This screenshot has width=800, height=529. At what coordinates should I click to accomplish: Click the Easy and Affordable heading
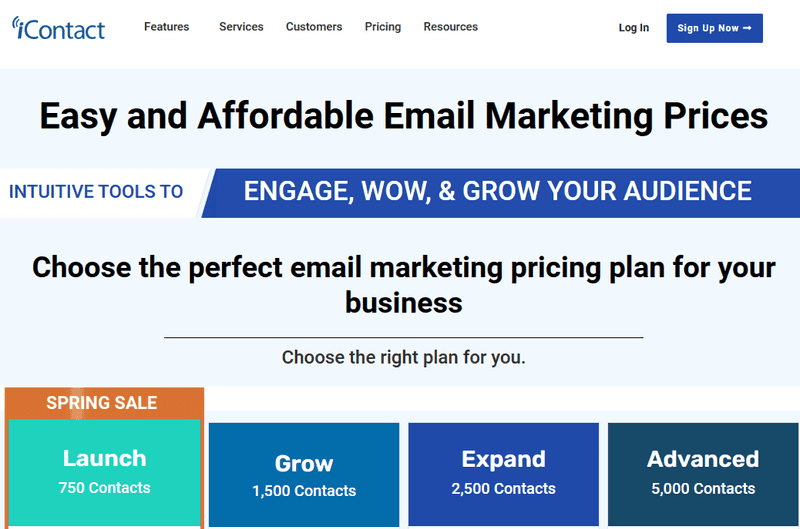pyautogui.click(x=404, y=116)
